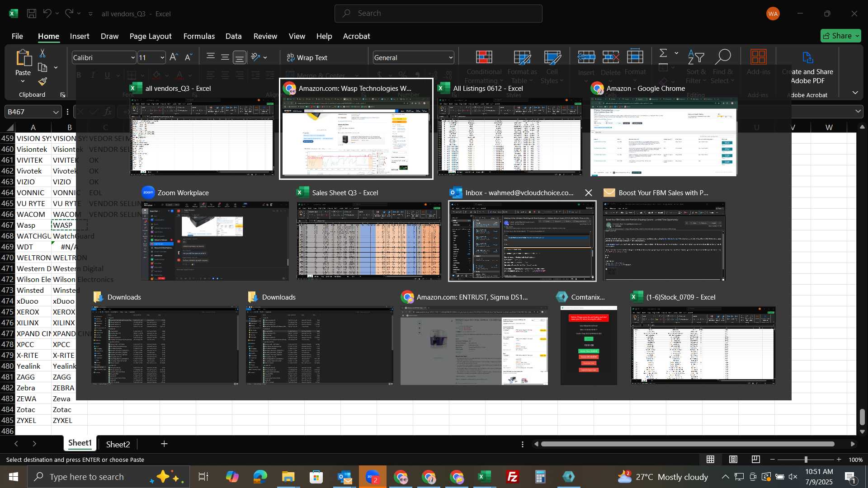Viewport: 868px width, 488px height.
Task: Switch to Normal view icon in status bar
Action: tap(711, 460)
